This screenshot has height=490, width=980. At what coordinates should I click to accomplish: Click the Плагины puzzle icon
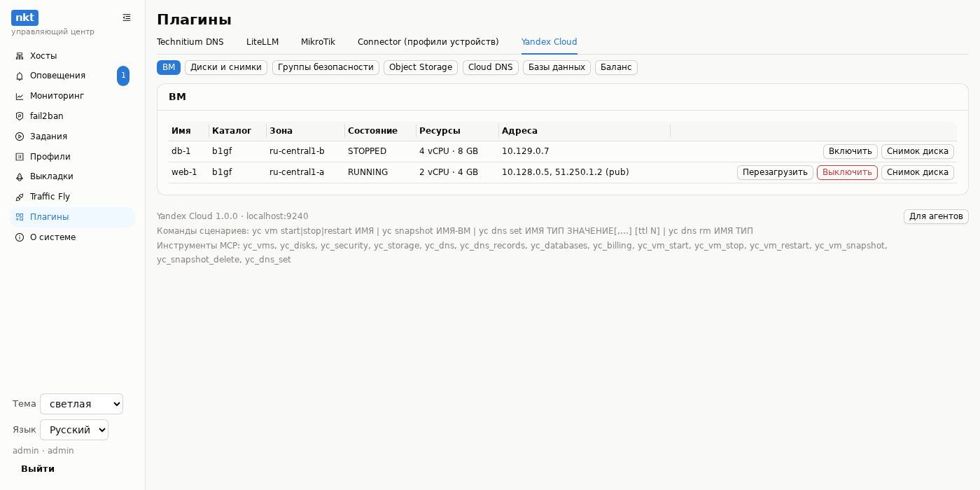20,217
